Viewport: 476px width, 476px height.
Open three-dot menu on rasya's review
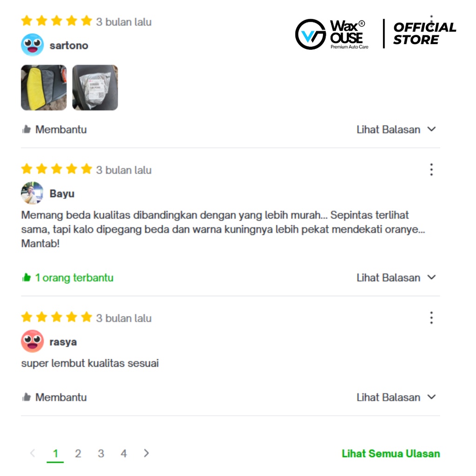coord(431,317)
